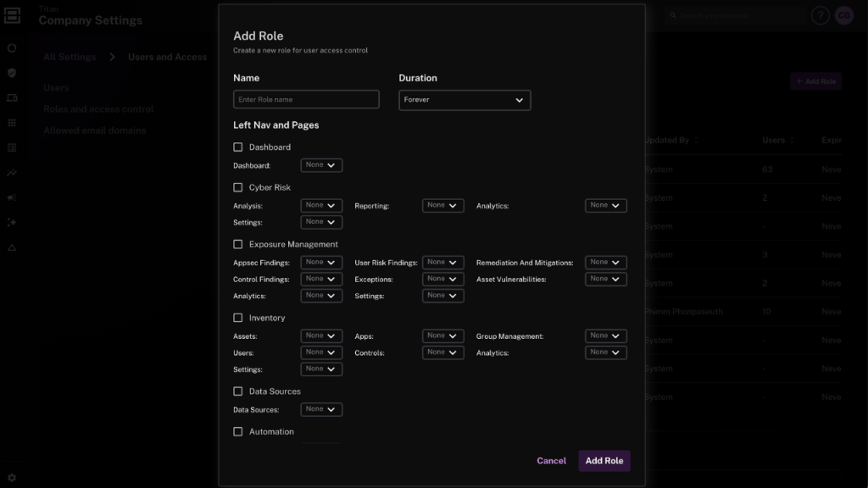Select the analytics trend icon in the sidebar

(x=11, y=173)
